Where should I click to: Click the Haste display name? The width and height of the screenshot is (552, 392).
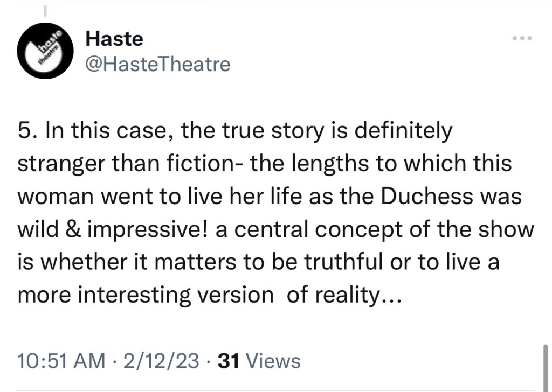pyautogui.click(x=114, y=39)
